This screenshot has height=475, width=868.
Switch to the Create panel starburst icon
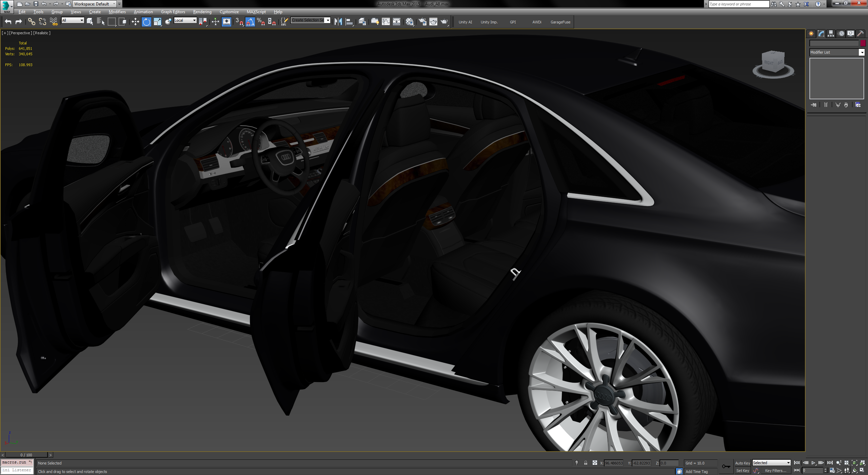(x=811, y=33)
